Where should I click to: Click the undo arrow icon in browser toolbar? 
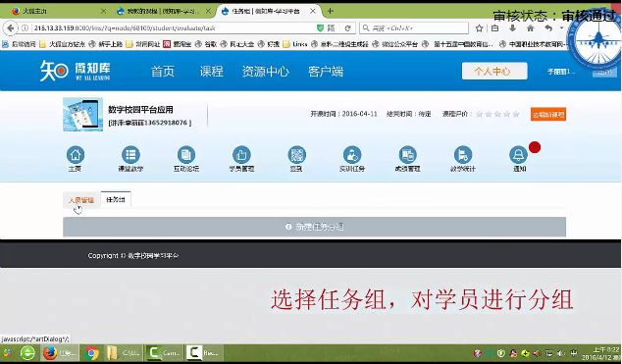[x=548, y=28]
